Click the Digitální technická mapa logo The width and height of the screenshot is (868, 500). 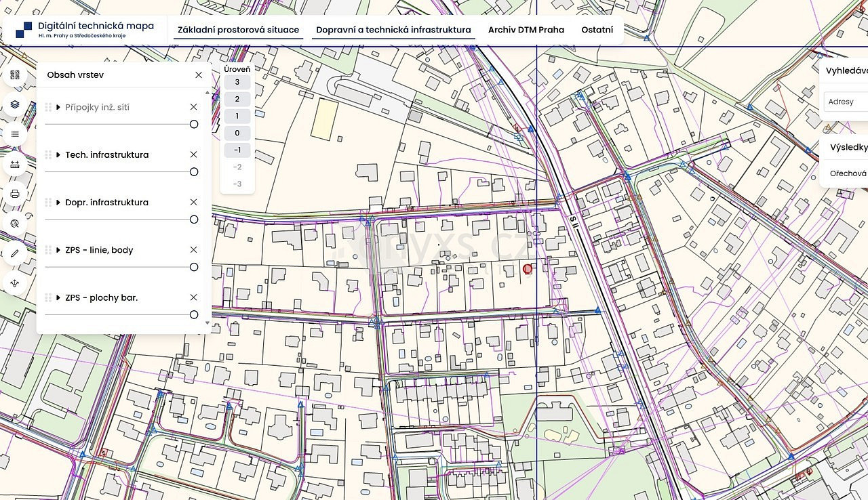(x=85, y=29)
